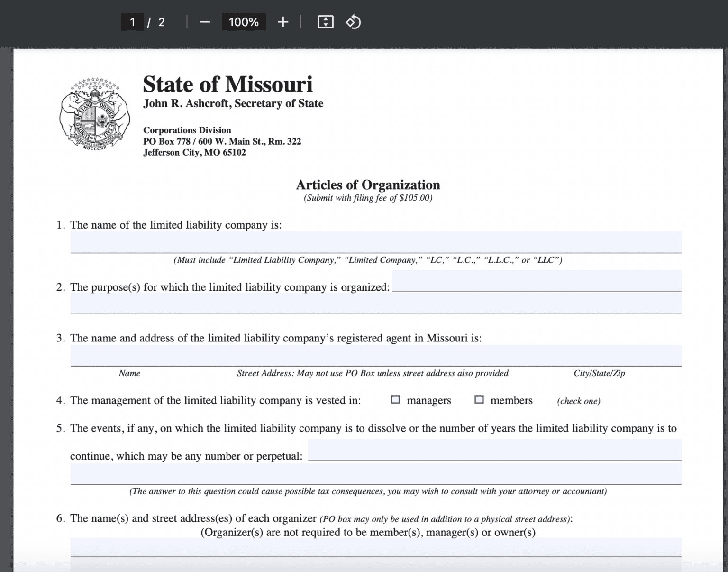
Task: Select the current page number box
Action: [x=133, y=22]
